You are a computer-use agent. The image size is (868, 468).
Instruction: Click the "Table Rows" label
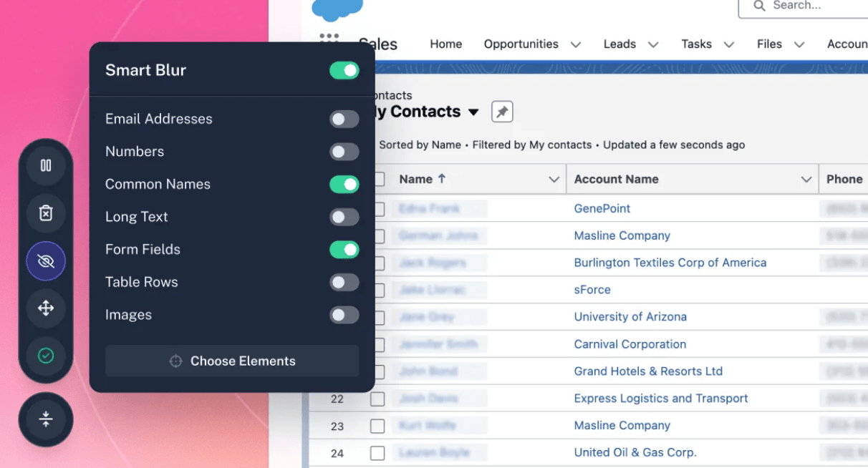click(142, 283)
